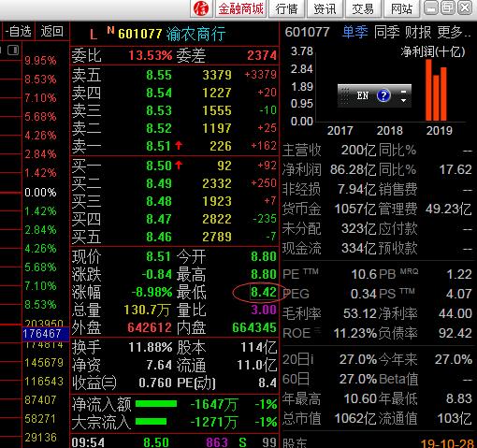Click the 买四 price 8.47
The image size is (477, 448).
click(x=159, y=219)
